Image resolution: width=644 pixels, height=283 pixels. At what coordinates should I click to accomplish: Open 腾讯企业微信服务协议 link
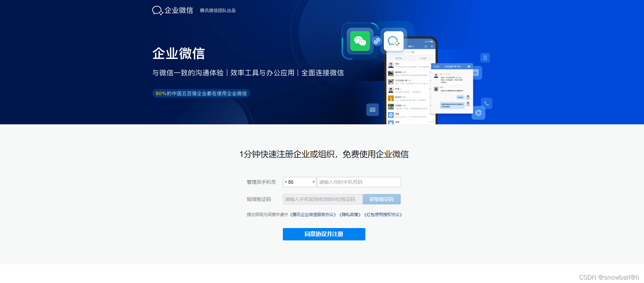click(313, 215)
